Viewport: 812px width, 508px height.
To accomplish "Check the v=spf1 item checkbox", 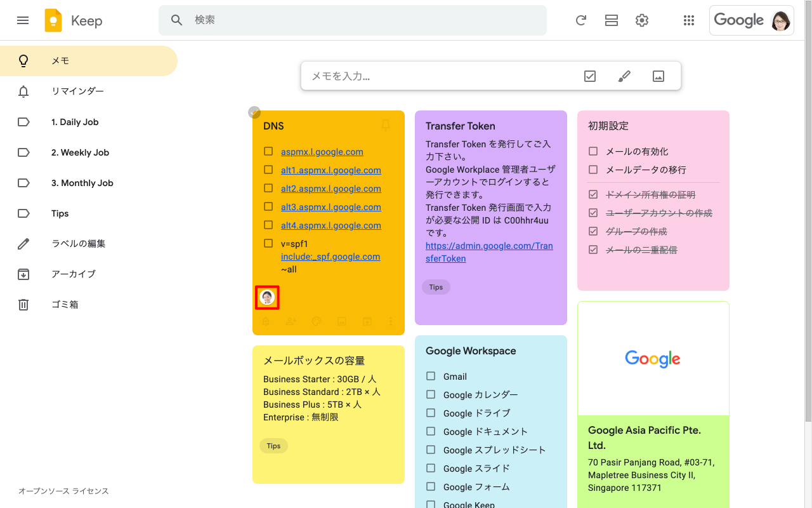I will coord(268,244).
